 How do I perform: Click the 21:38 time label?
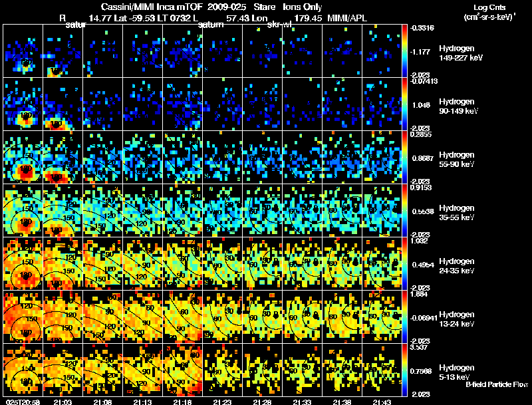pyautogui.click(x=342, y=402)
